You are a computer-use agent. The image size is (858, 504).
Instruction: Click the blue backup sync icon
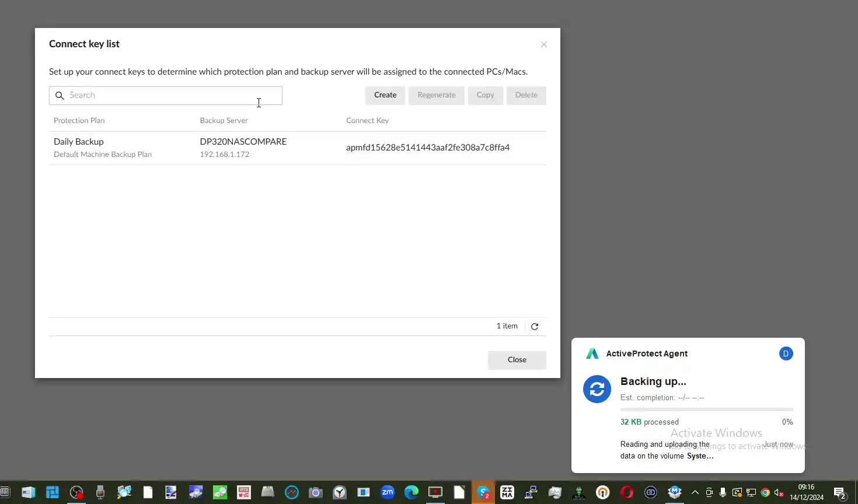(x=597, y=389)
